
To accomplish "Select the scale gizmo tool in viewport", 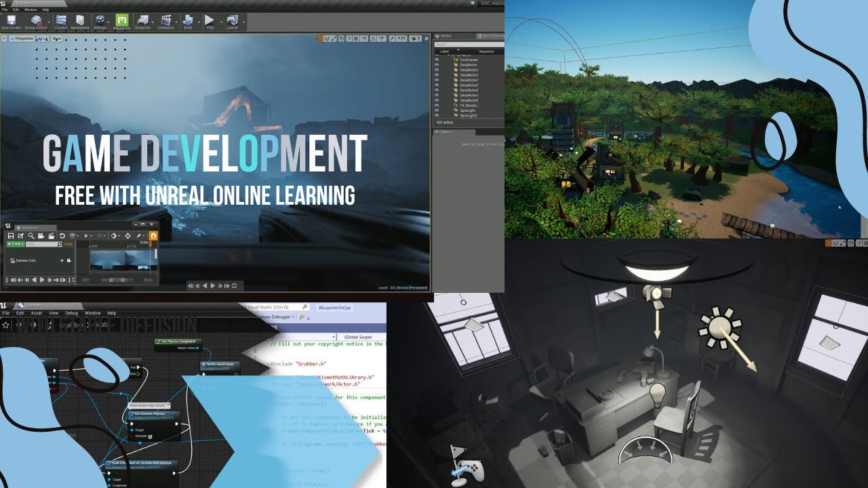I will point(334,39).
